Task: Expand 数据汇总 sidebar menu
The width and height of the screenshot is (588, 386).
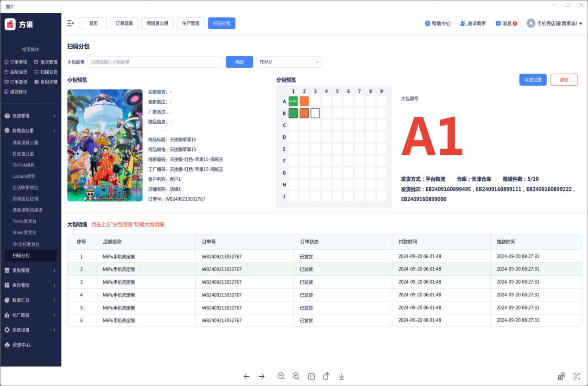Action: pyautogui.click(x=31, y=300)
